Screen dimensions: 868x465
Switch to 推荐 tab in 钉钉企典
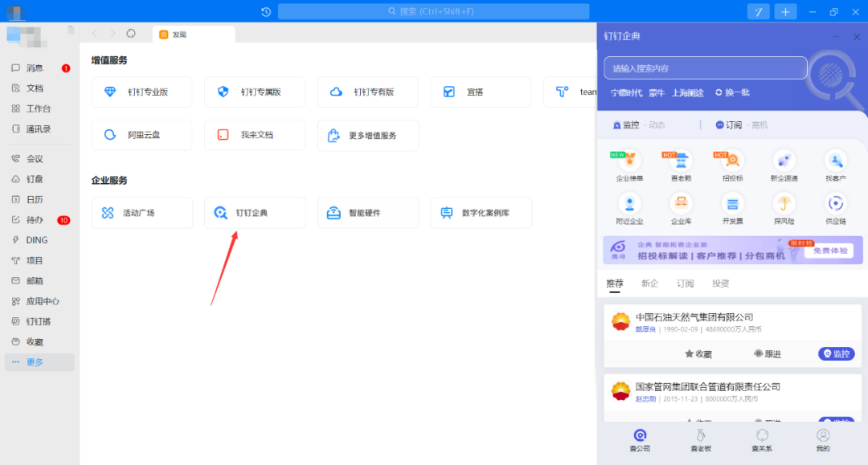tap(615, 283)
